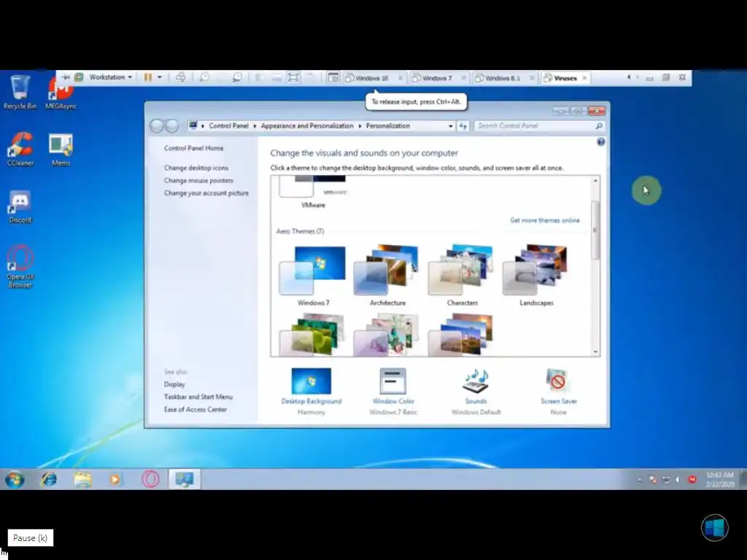Open Desktop Background settings
Screen dimensions: 747x560
[x=311, y=392]
